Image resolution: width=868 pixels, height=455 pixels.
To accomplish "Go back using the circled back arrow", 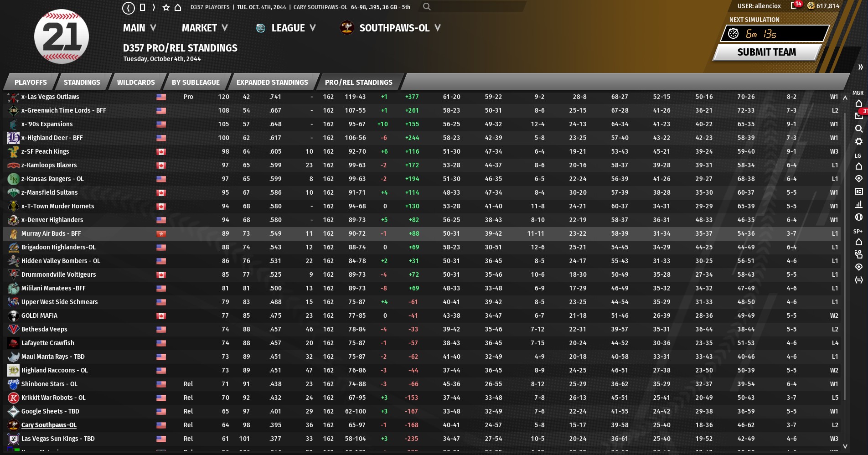I will 129,8.
